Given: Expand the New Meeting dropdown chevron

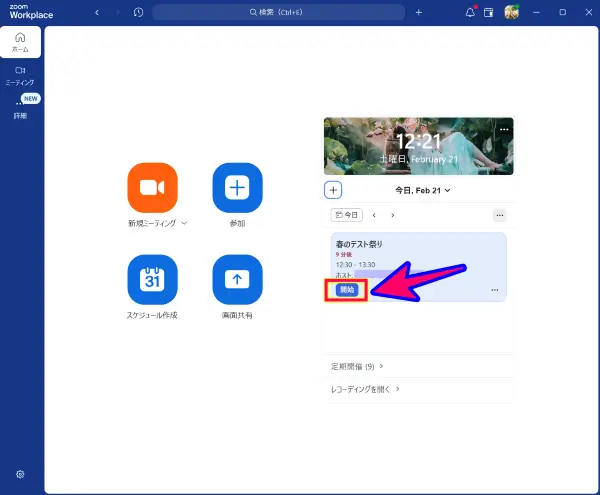Looking at the screenshot, I should [x=184, y=223].
